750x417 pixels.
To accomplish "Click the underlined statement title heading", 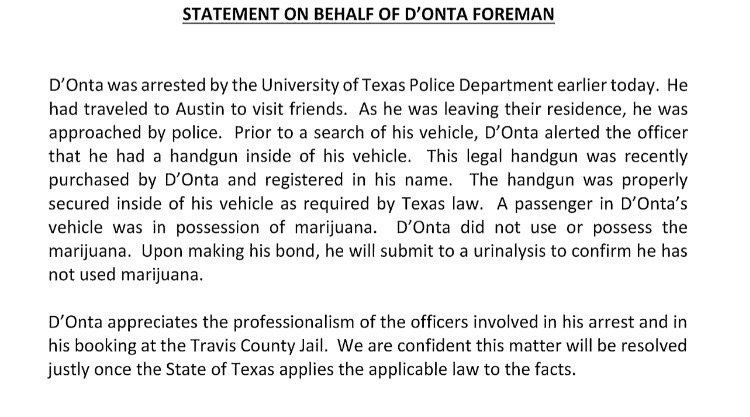I will coord(368,14).
